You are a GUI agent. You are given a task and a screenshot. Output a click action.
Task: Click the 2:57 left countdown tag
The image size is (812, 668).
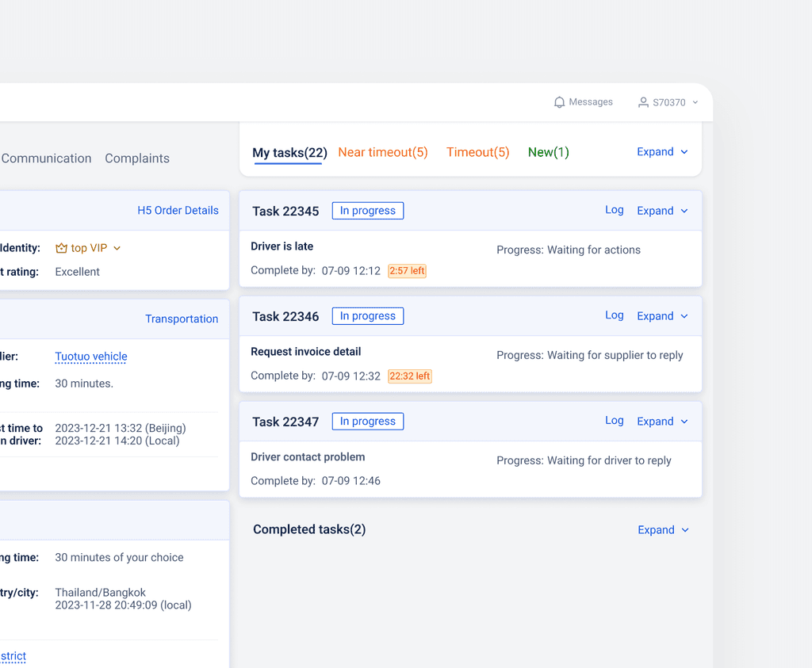pos(407,271)
